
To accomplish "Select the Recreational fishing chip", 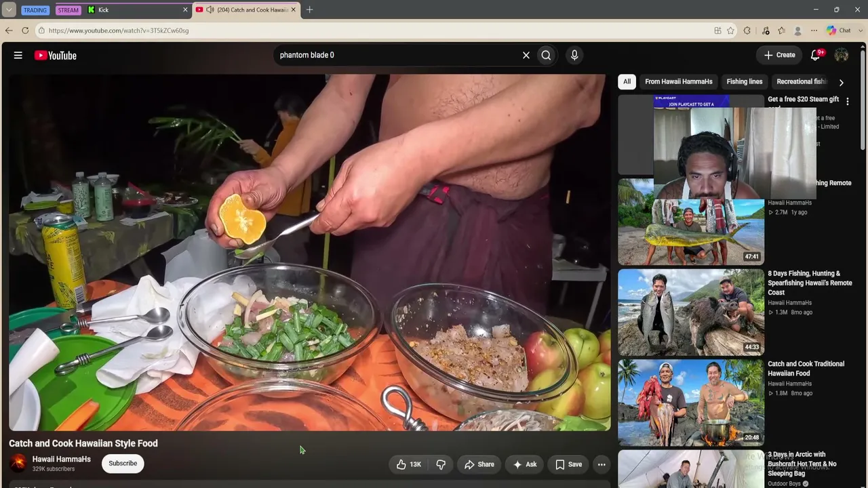I will pos(802,82).
